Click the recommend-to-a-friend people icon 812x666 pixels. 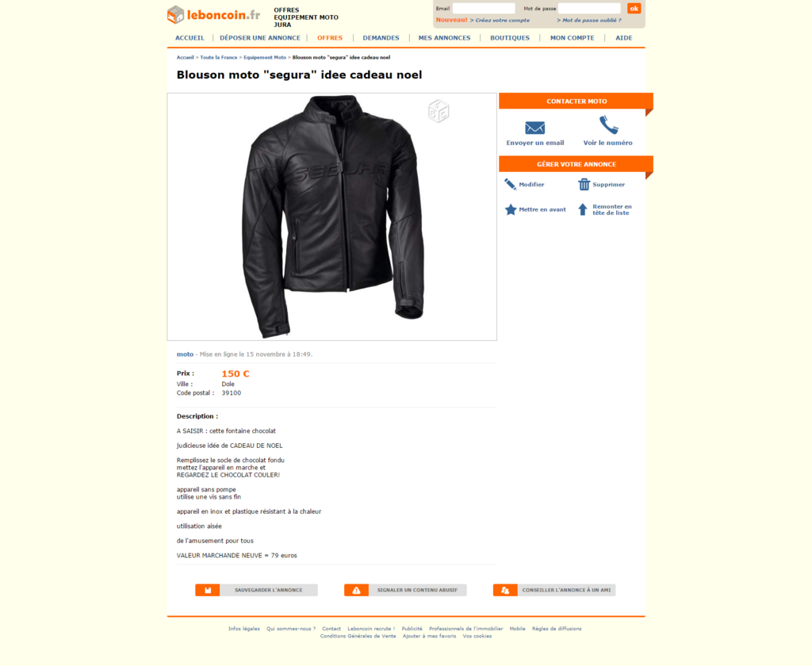click(505, 590)
